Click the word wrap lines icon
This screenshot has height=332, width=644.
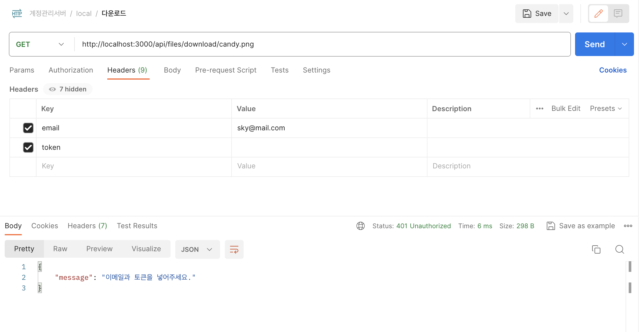click(x=234, y=249)
